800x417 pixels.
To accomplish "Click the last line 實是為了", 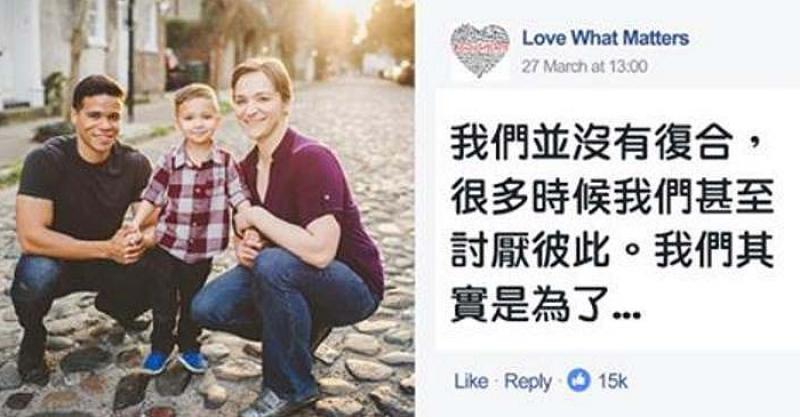I will [531, 305].
